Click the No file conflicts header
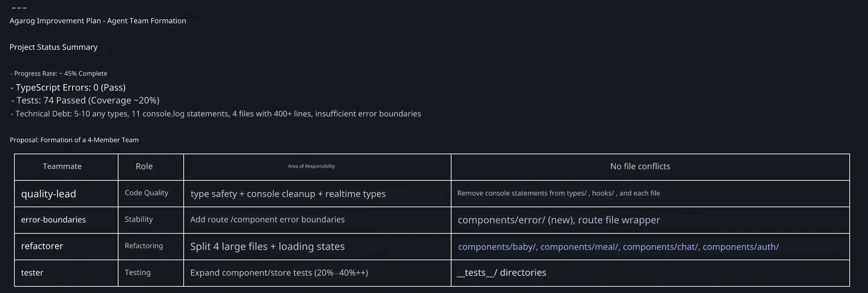This screenshot has width=868, height=293. coord(640,166)
